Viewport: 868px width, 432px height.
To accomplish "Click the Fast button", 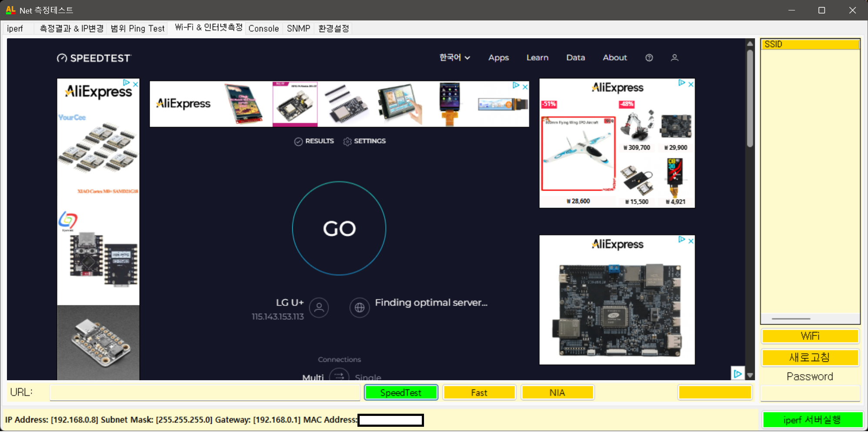I will tap(479, 392).
